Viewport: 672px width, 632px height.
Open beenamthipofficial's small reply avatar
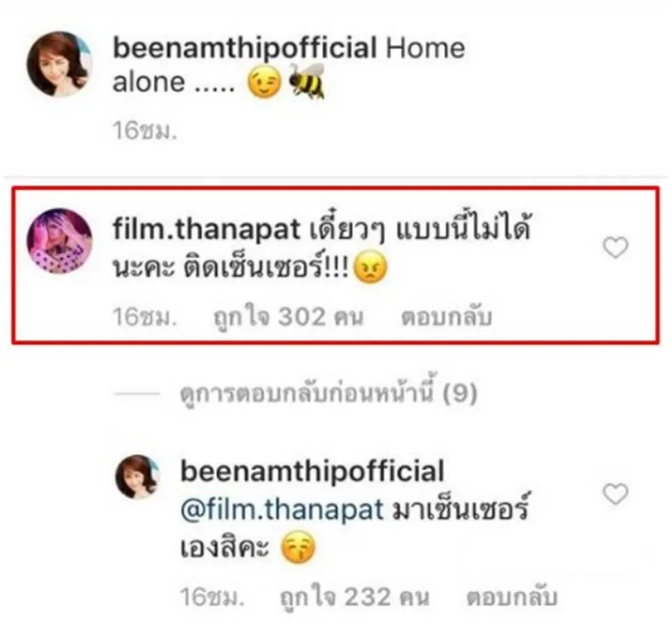(x=138, y=477)
